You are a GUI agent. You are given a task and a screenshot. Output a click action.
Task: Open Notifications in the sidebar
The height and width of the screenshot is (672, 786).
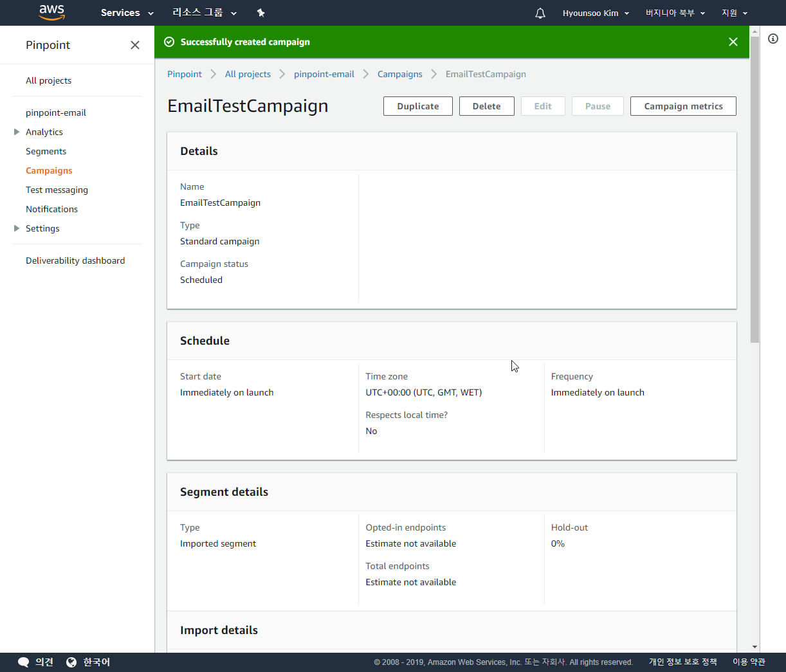51,209
